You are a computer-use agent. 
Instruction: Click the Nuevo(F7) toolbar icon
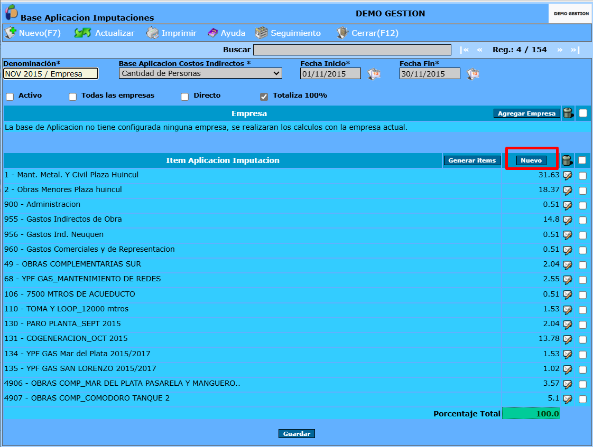11,33
